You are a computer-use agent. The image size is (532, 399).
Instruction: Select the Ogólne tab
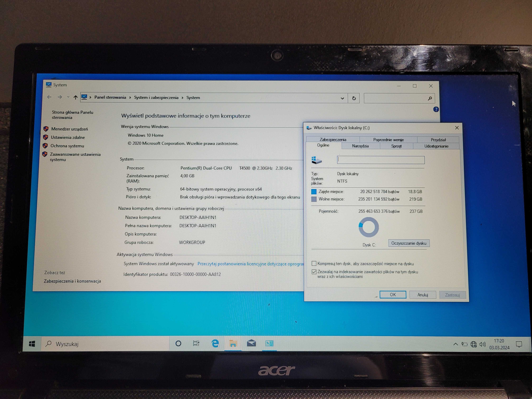click(323, 145)
